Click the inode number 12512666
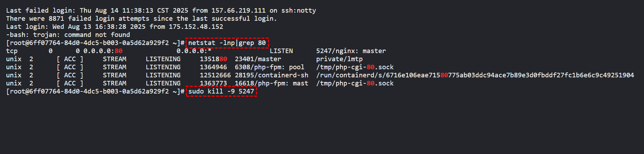 [x=215, y=75]
